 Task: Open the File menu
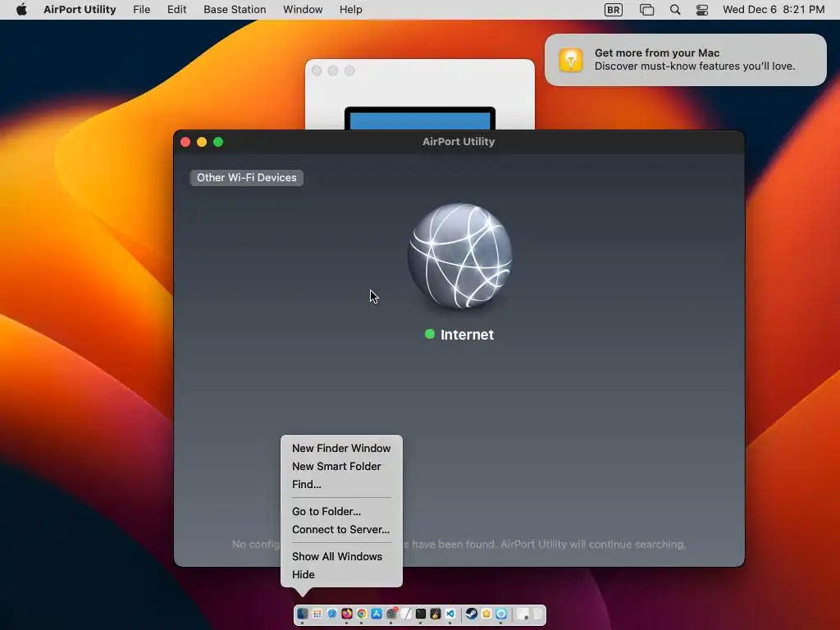tap(141, 10)
